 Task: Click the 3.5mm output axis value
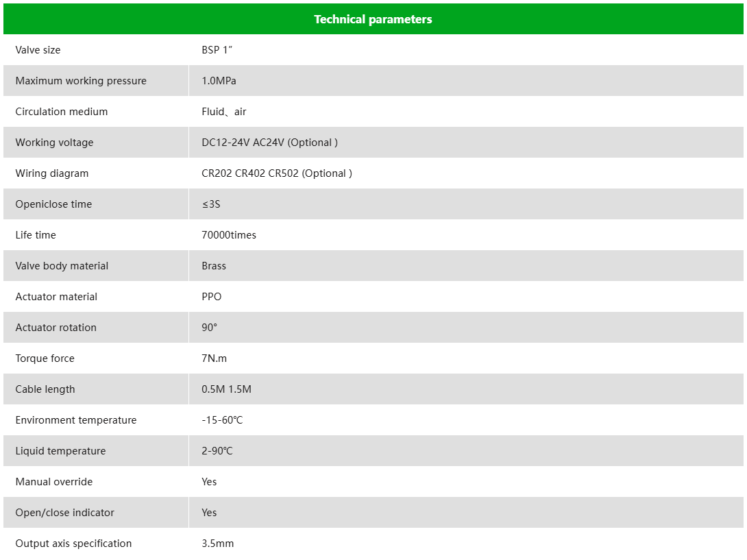coord(218,544)
